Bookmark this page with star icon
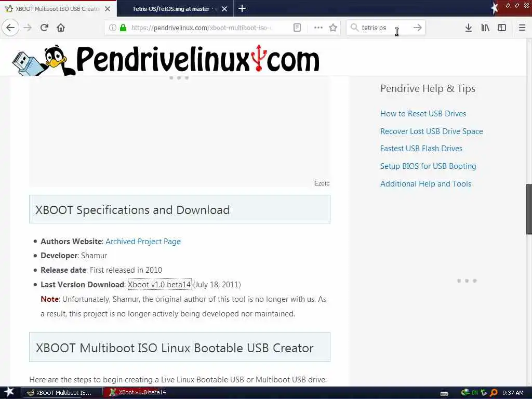532x399 pixels. (333, 28)
